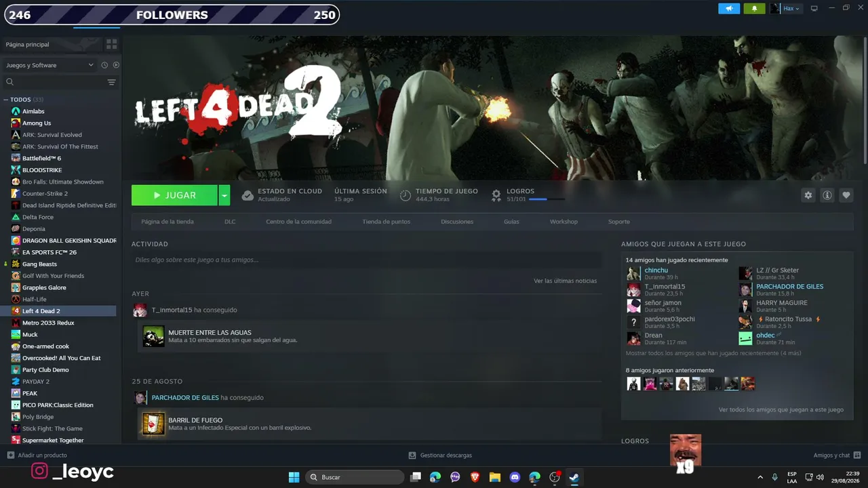Show only ready-to-play games icon
This screenshot has height=488, width=868.
click(116, 65)
